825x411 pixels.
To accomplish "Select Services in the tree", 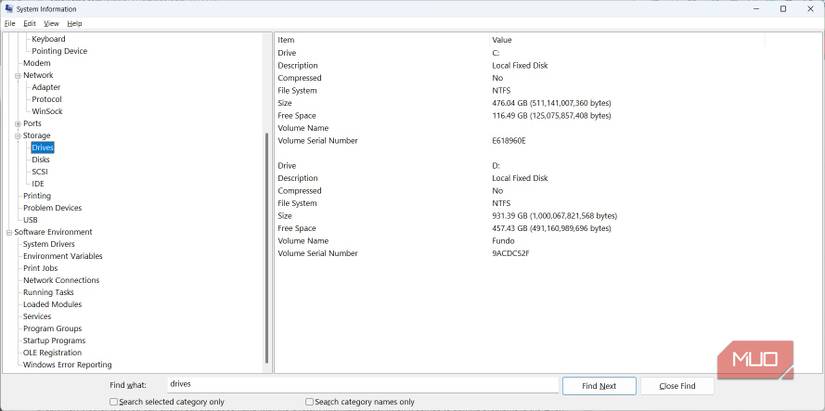I will pos(37,317).
